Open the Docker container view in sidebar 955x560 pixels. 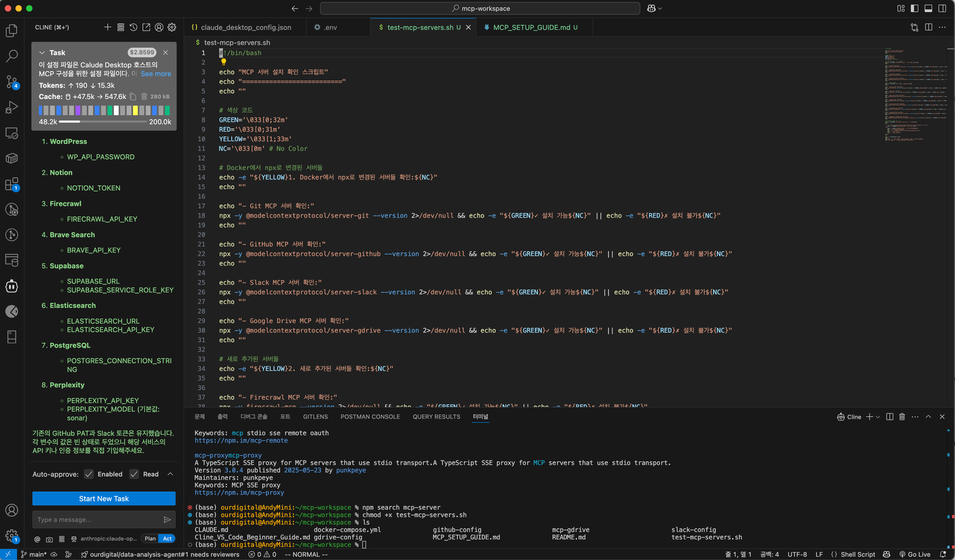pos(12,158)
